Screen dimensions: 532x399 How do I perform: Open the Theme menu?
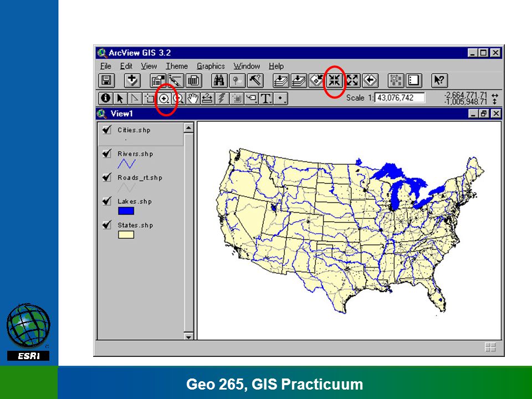coord(177,66)
